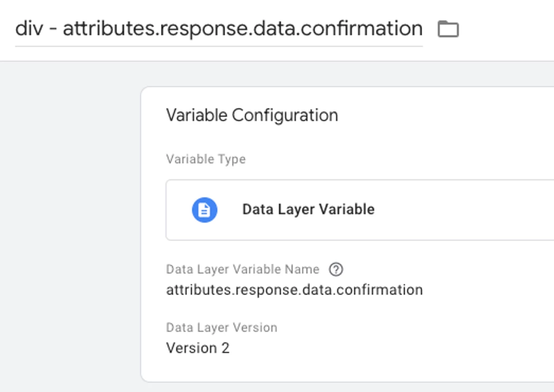Image resolution: width=554 pixels, height=392 pixels.
Task: Click the Data Layer Variable Name label
Action: tap(242, 270)
